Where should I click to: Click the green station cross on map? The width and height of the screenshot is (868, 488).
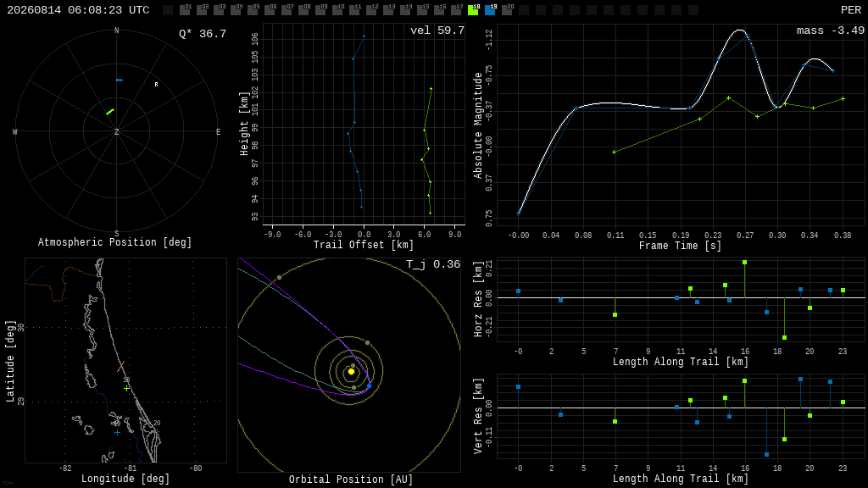pos(127,388)
